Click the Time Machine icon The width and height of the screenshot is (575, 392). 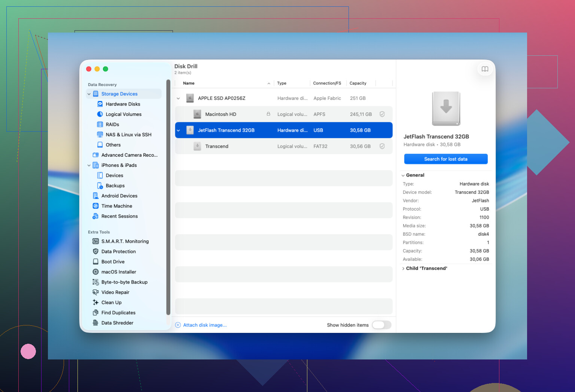pos(96,206)
